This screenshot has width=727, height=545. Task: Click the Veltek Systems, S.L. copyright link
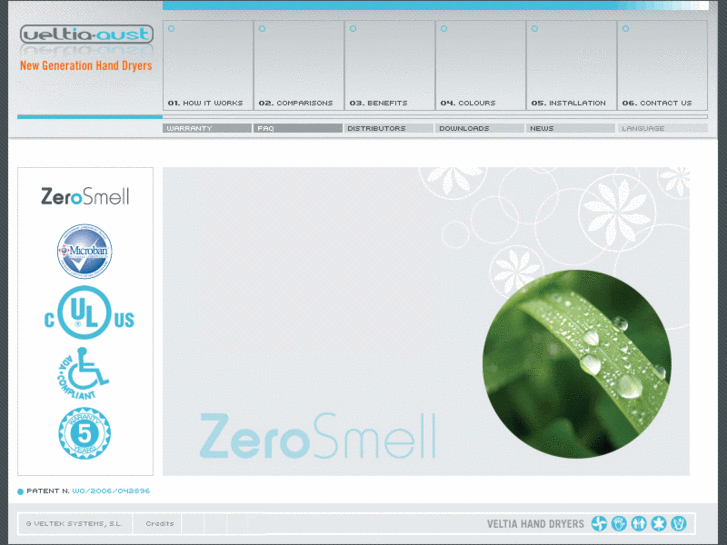(74, 524)
